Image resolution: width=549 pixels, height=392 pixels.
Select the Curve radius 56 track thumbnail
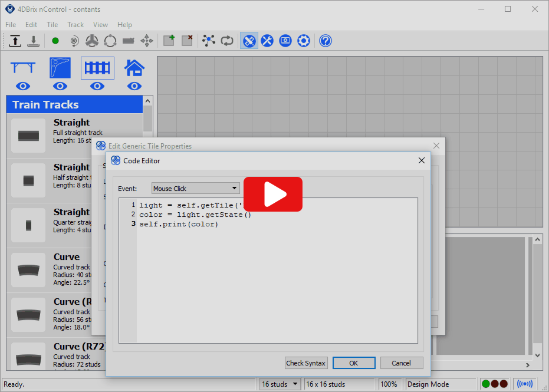(x=28, y=315)
